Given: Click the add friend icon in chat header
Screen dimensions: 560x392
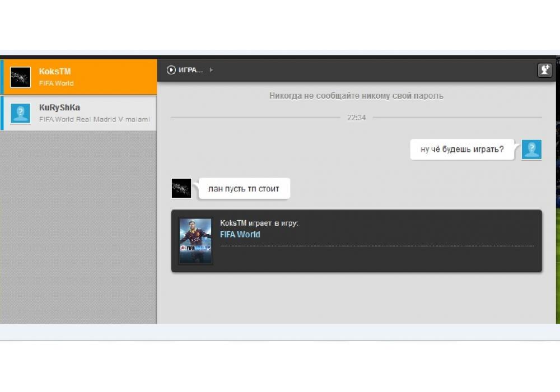Looking at the screenshot, I should tap(544, 70).
